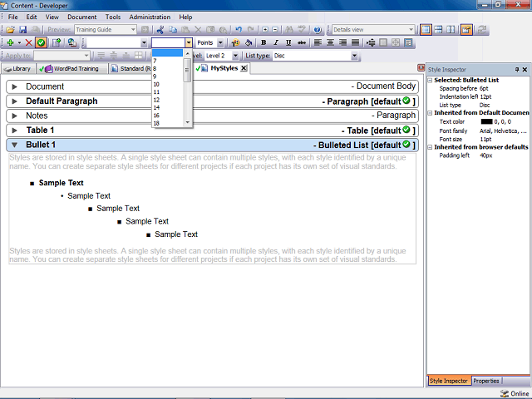Save with the floppy disk icon
Image resolution: width=532 pixels, height=399 pixels.
(22, 30)
